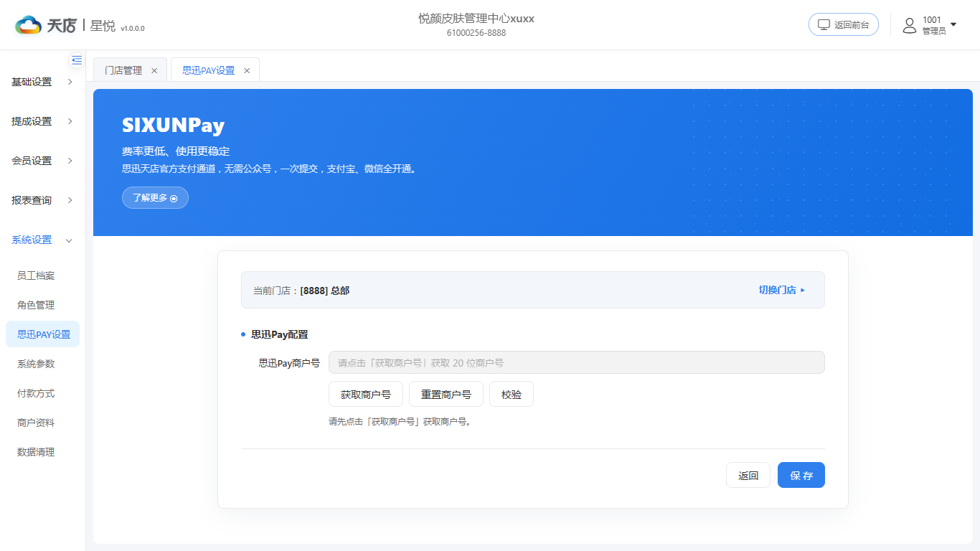Close the 门店管理 tab
This screenshot has width=980, height=551.
tap(154, 70)
